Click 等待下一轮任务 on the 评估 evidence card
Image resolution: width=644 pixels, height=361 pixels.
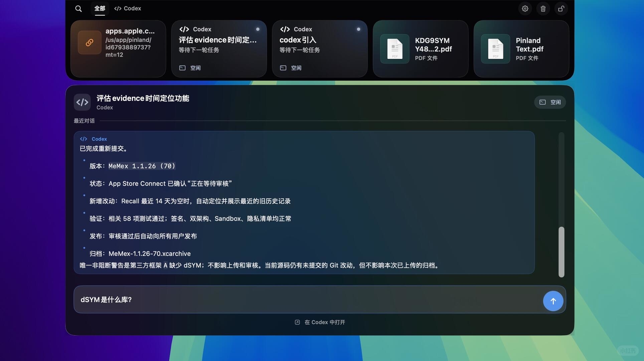[199, 50]
